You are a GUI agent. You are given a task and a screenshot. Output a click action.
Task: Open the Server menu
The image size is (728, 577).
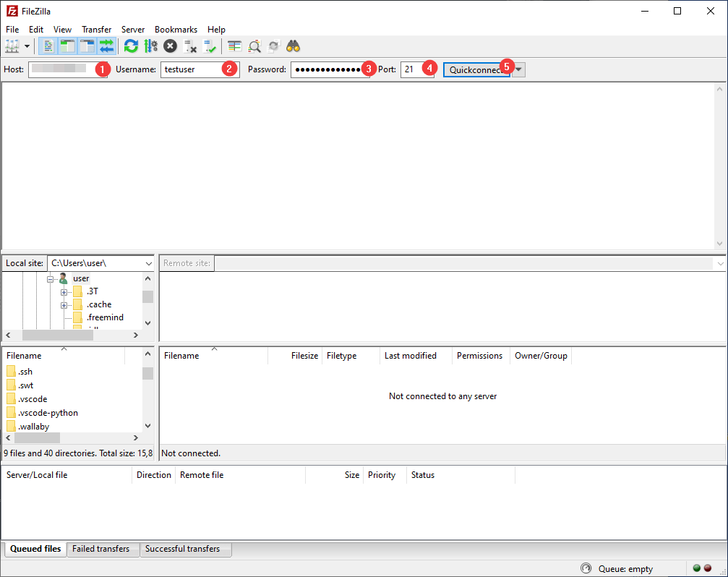point(133,29)
